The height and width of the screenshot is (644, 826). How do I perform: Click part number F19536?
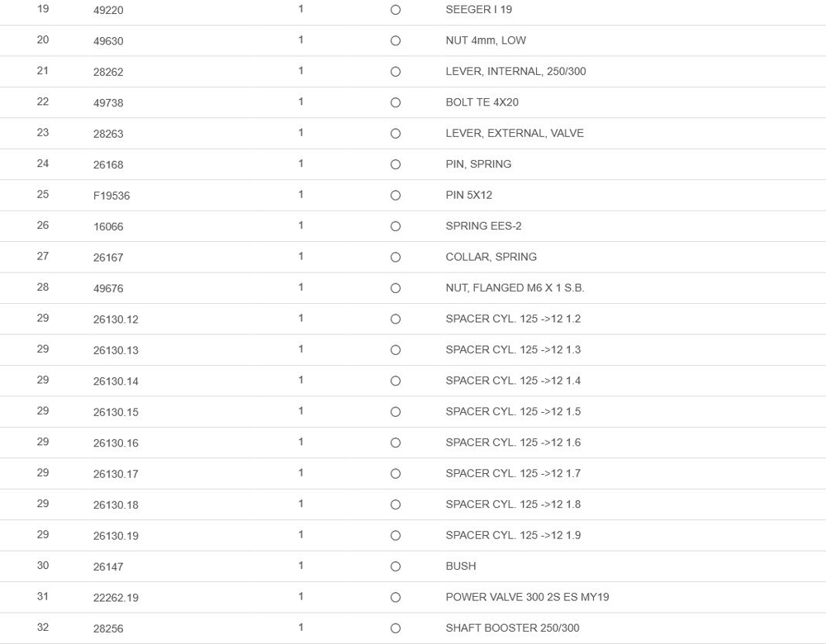(x=112, y=196)
